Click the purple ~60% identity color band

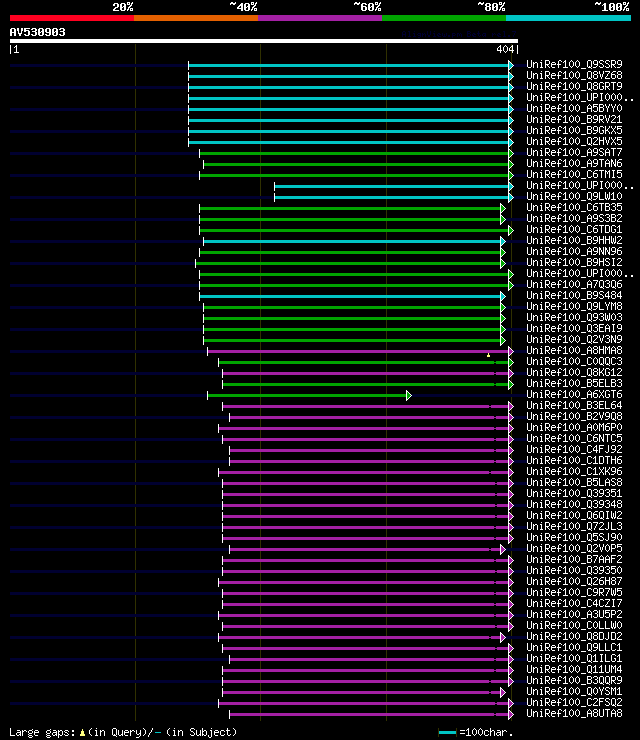pos(320,18)
